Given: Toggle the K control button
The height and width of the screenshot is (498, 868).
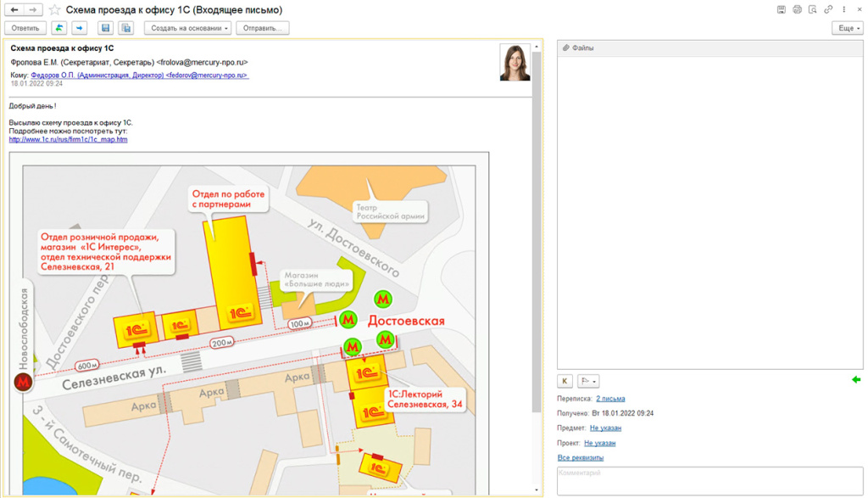Looking at the screenshot, I should click(565, 381).
